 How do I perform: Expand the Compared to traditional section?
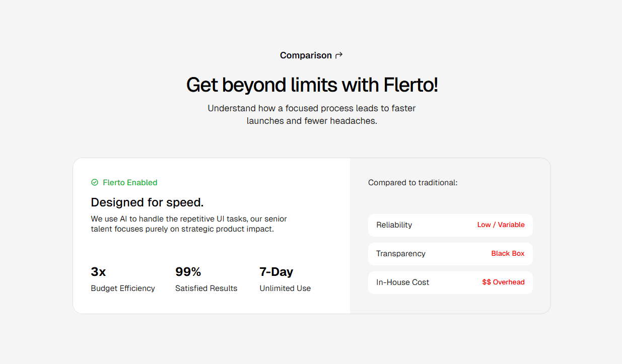tap(412, 182)
